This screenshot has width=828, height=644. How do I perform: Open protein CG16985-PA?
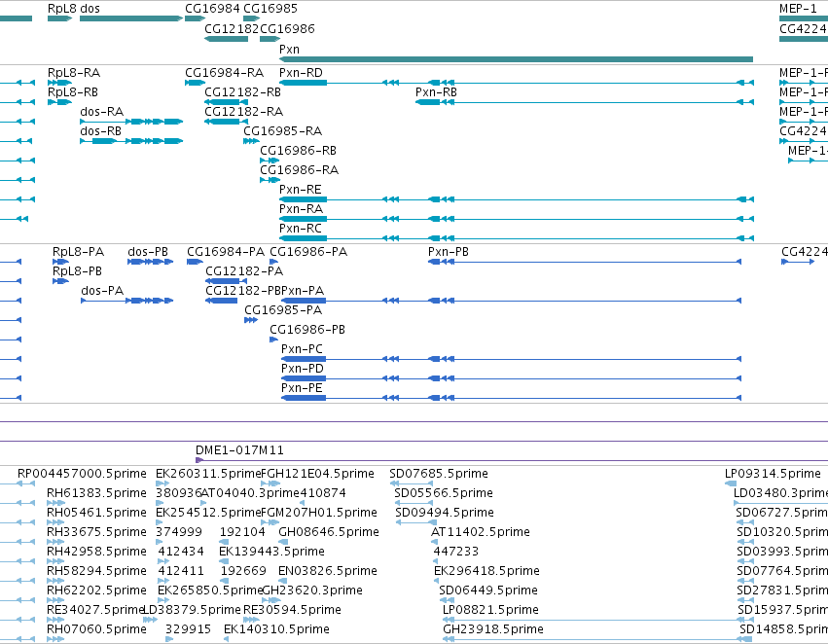[251, 320]
